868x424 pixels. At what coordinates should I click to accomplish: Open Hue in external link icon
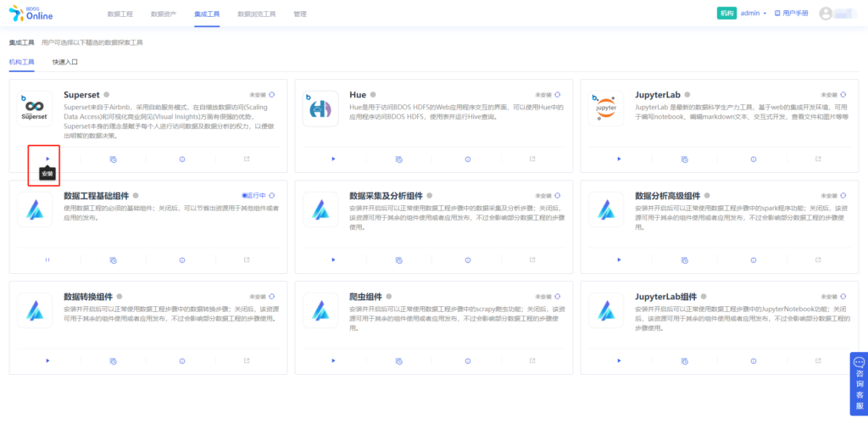point(532,159)
